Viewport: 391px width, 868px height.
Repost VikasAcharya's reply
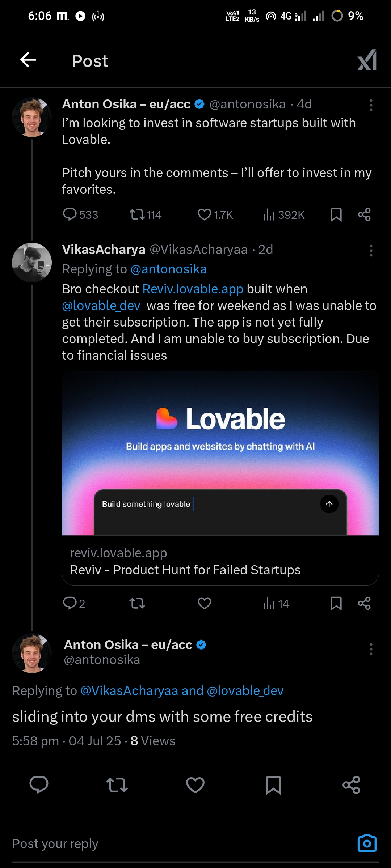point(137,603)
